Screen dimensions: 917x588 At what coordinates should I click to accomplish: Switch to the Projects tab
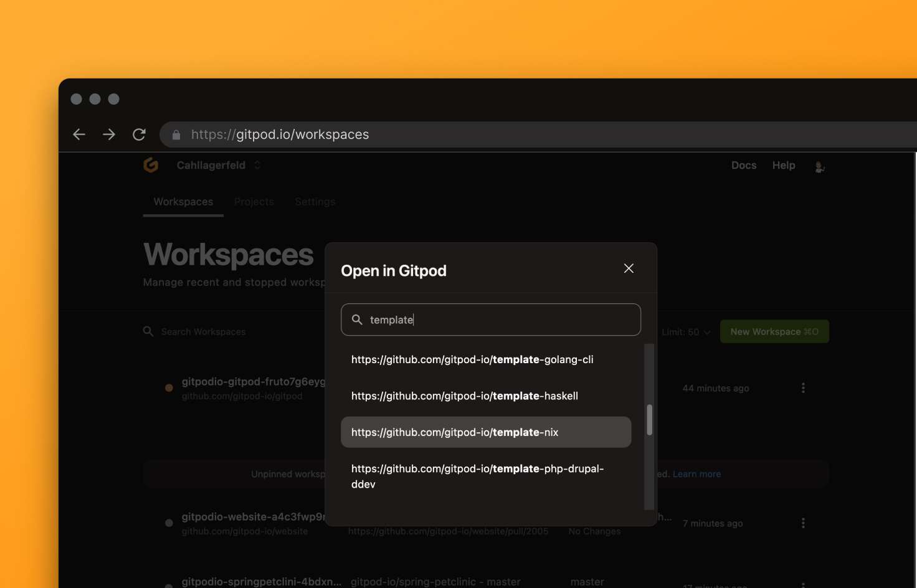click(x=254, y=201)
